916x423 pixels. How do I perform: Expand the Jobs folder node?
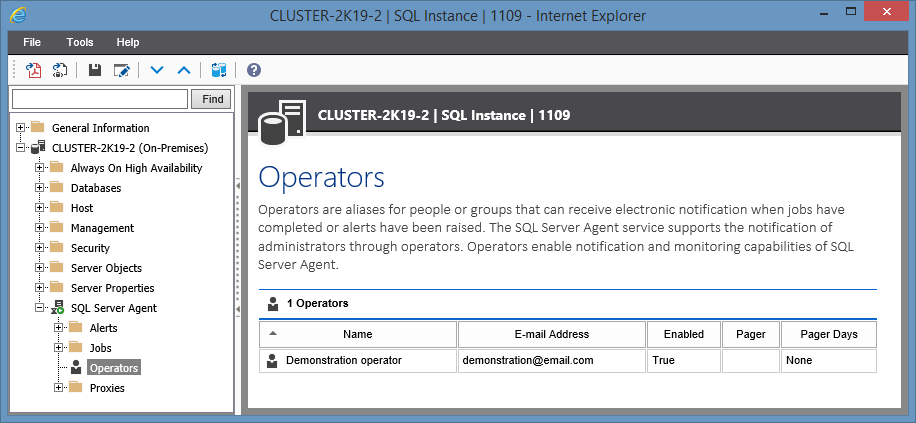coord(60,348)
